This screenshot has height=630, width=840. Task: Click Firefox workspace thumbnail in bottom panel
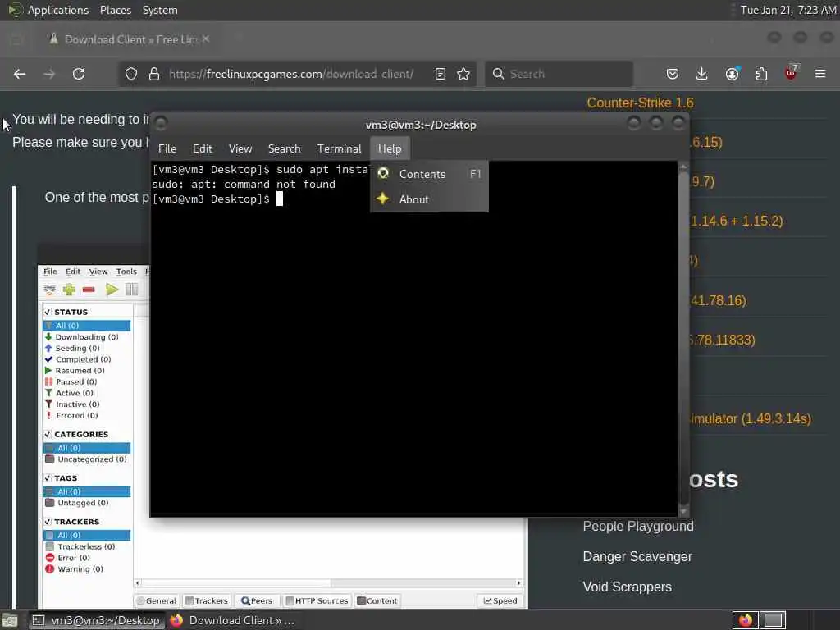coord(745,620)
